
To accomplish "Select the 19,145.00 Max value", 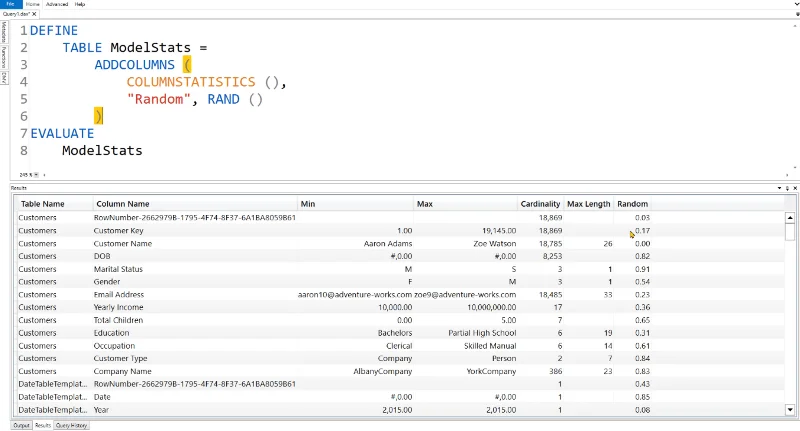I will tap(499, 231).
